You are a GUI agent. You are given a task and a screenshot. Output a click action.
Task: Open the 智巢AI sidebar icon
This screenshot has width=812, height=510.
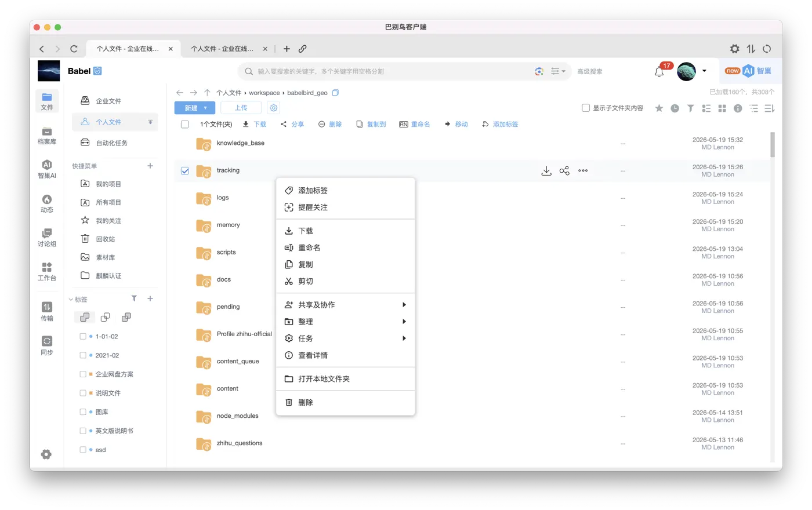[x=47, y=170]
